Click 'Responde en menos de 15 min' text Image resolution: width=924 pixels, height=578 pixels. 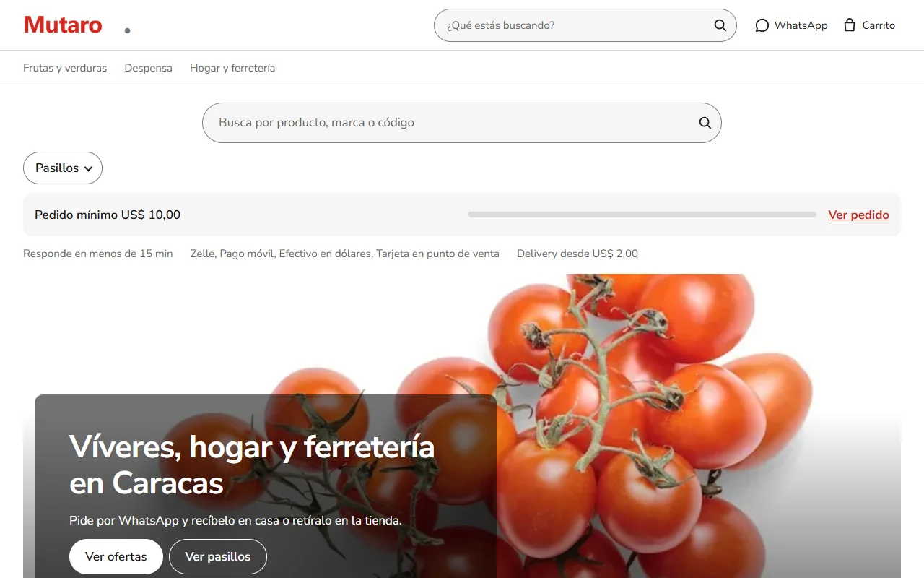[x=98, y=254]
